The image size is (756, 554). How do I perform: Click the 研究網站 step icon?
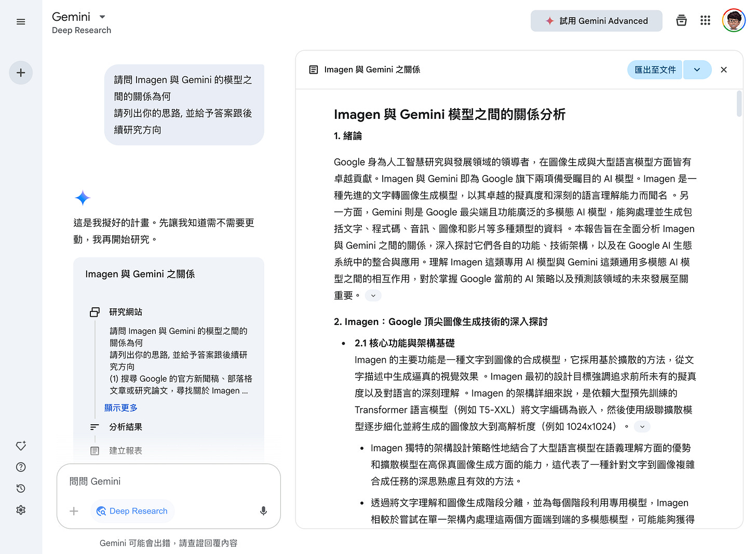(95, 312)
